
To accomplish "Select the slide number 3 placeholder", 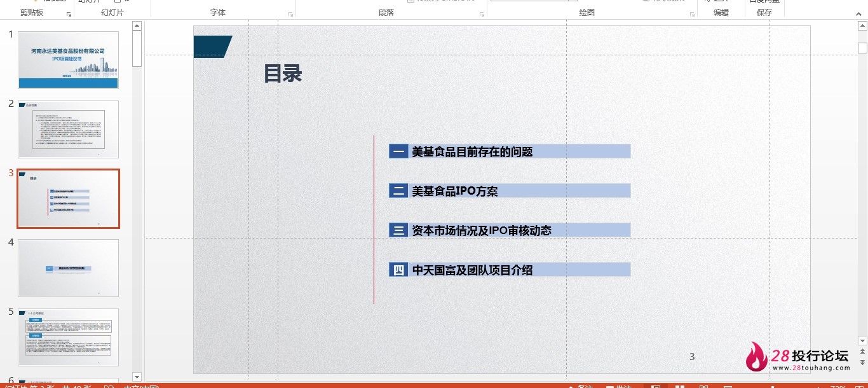I will click(x=692, y=357).
